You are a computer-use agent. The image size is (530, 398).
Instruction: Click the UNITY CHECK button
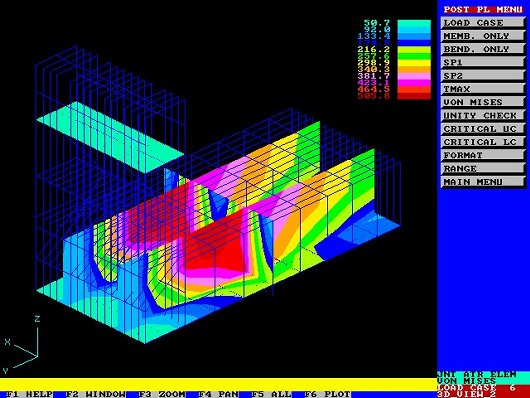483,116
